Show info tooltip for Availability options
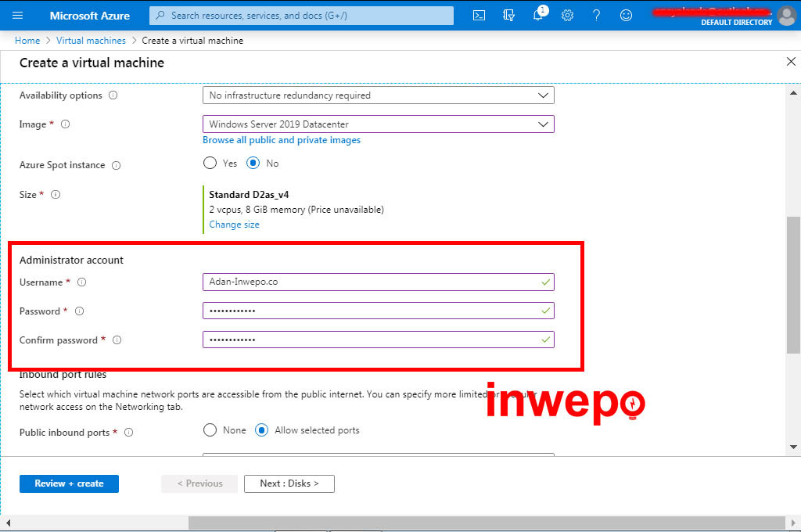801x532 pixels. click(113, 95)
